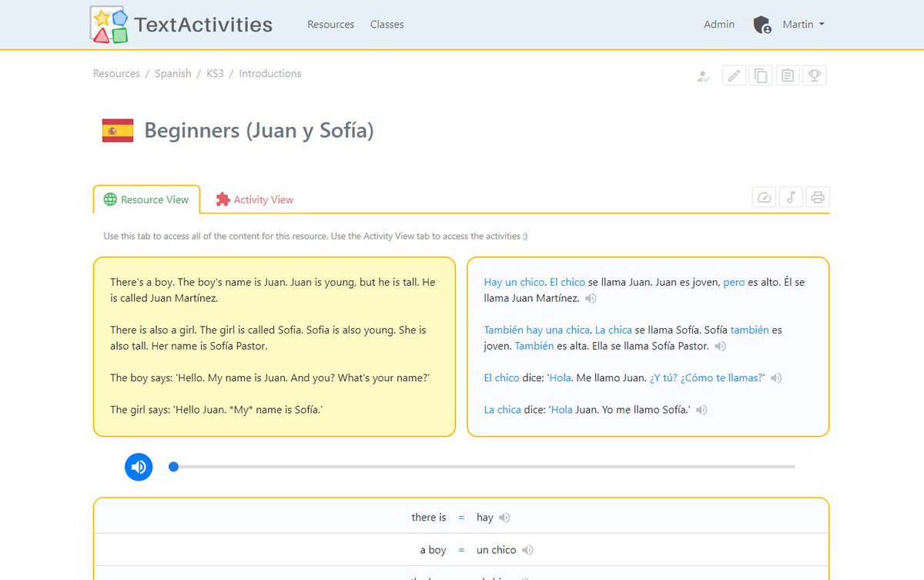Switch to the Activity View tab
Image resolution: width=924 pixels, height=580 pixels.
click(255, 199)
